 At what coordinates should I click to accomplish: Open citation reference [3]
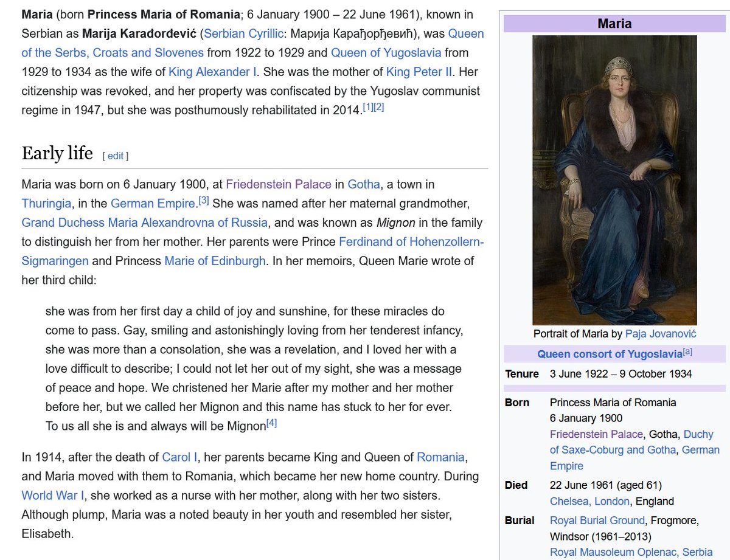pyautogui.click(x=203, y=200)
